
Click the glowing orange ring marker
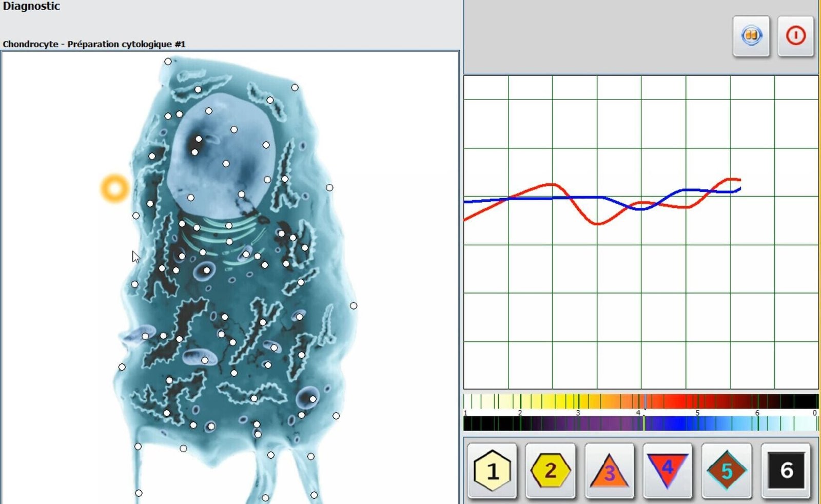pos(115,188)
